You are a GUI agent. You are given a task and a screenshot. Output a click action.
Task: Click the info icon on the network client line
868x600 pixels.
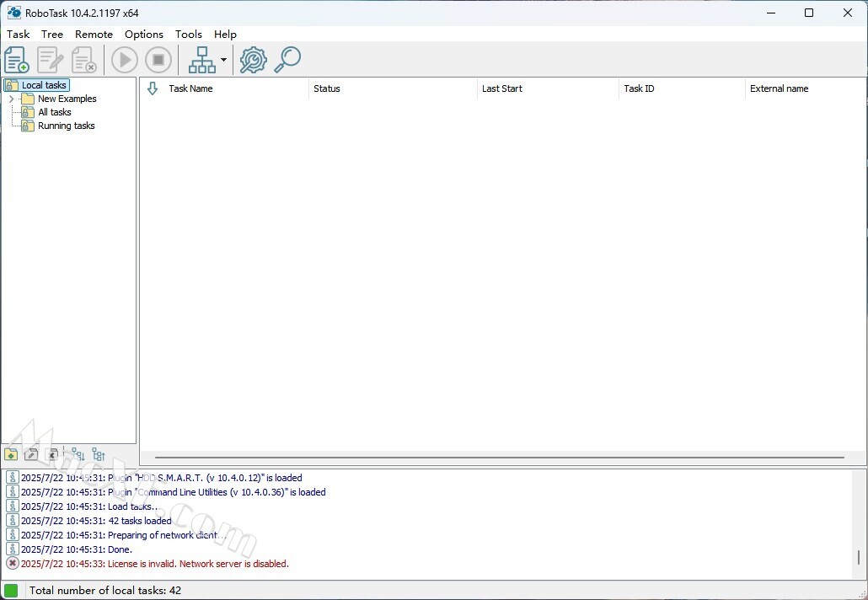point(12,534)
